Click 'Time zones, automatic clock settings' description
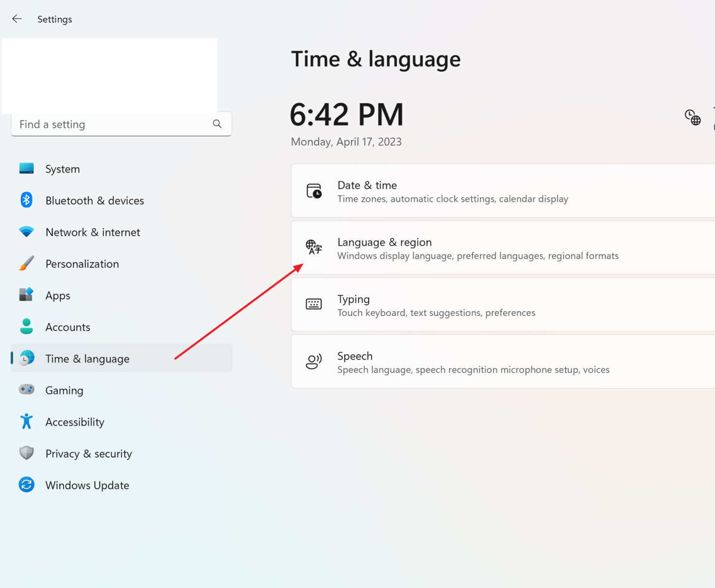Screen dimensions: 715x588 (453, 199)
